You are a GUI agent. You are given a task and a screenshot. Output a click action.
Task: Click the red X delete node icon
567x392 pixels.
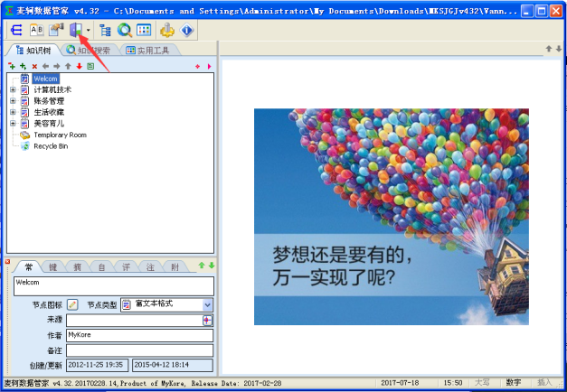click(x=34, y=66)
